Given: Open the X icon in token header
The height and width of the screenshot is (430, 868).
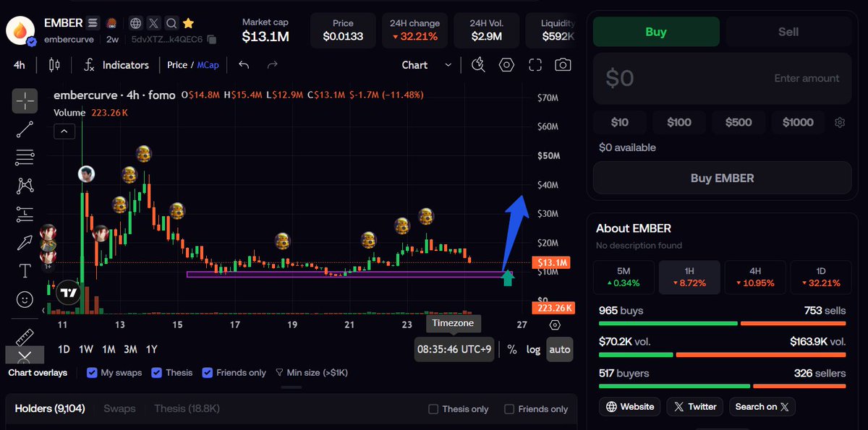Looking at the screenshot, I should 153,23.
